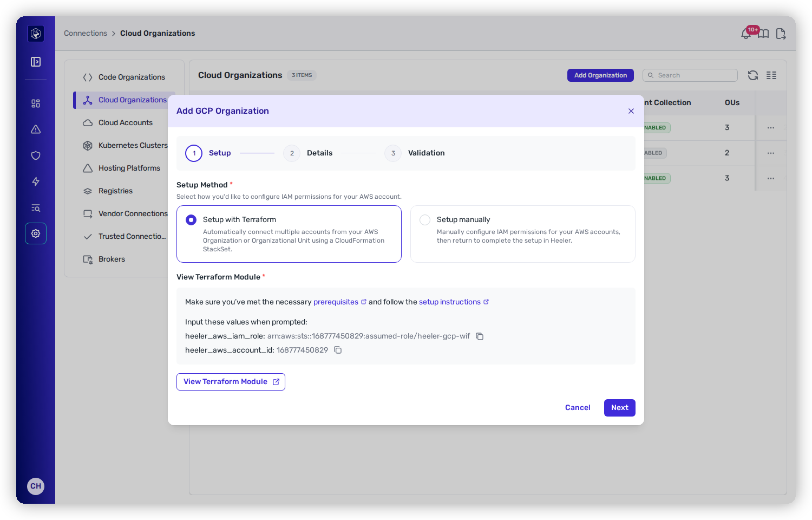Click the Heeler logo icon in sidebar
The image size is (812, 520).
tap(36, 34)
